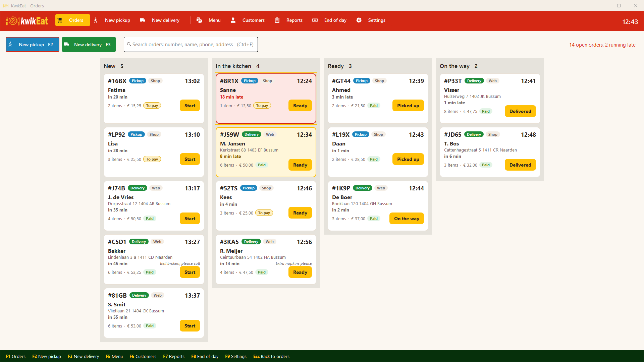Click pedestrian icon on blue New pickup button
Screen dimensions: 644x362
[x=10, y=44]
